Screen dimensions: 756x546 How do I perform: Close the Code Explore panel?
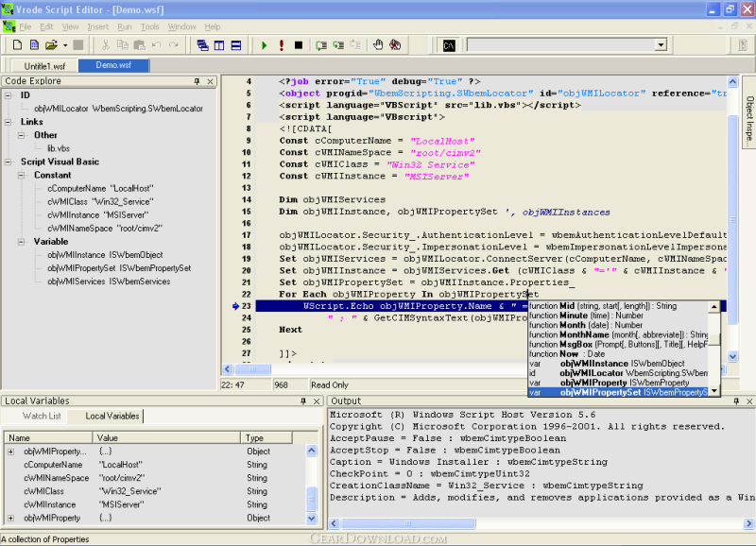(x=210, y=81)
